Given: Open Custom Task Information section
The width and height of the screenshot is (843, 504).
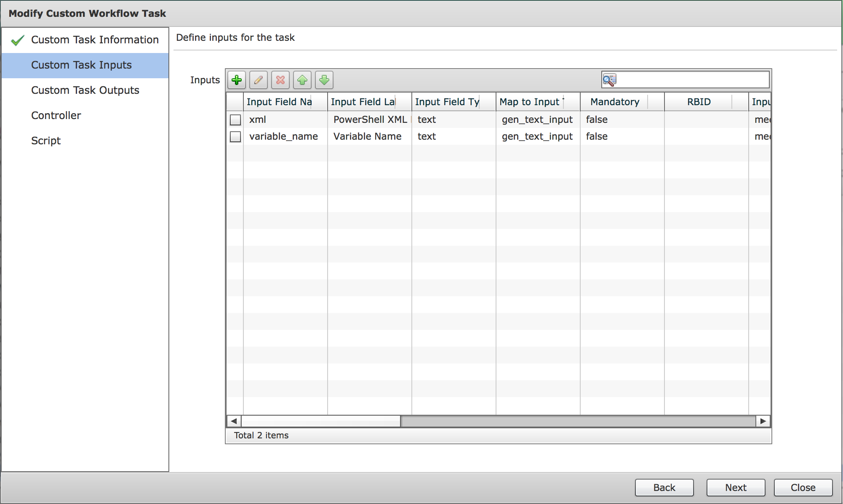Looking at the screenshot, I should (x=93, y=40).
